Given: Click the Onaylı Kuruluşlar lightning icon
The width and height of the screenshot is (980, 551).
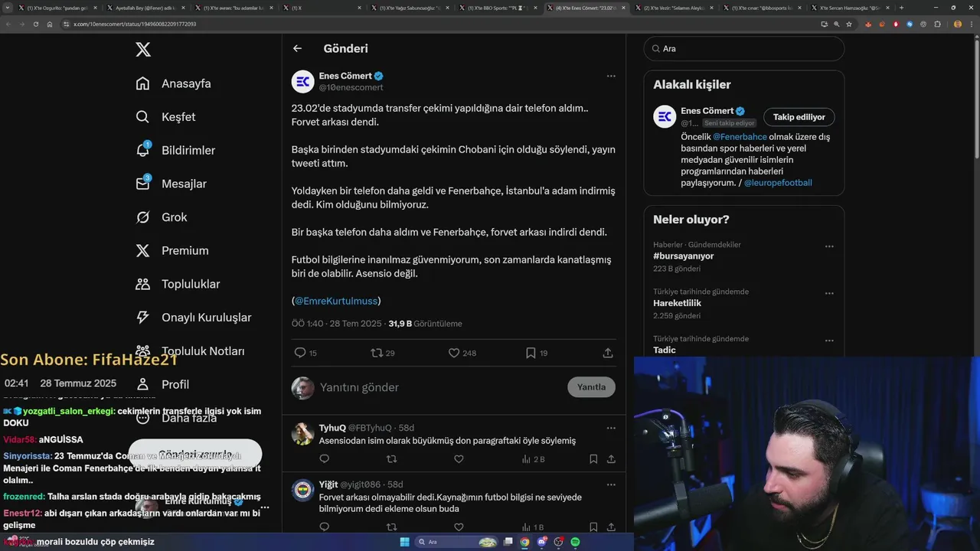Looking at the screenshot, I should (142, 318).
